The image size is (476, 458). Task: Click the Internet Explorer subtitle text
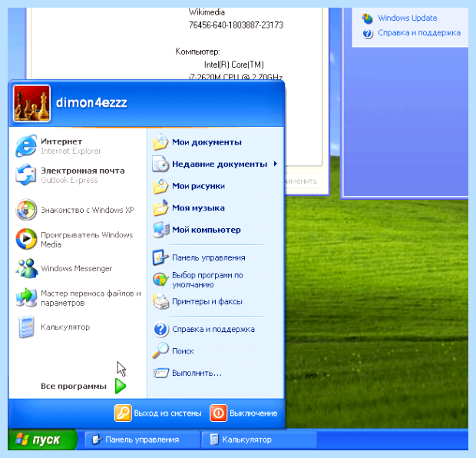click(x=71, y=151)
